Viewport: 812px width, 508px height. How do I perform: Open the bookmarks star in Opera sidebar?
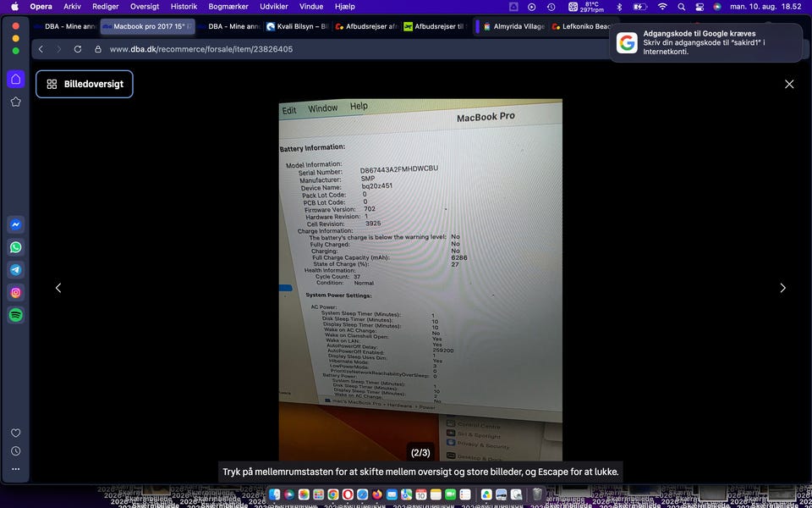16,102
